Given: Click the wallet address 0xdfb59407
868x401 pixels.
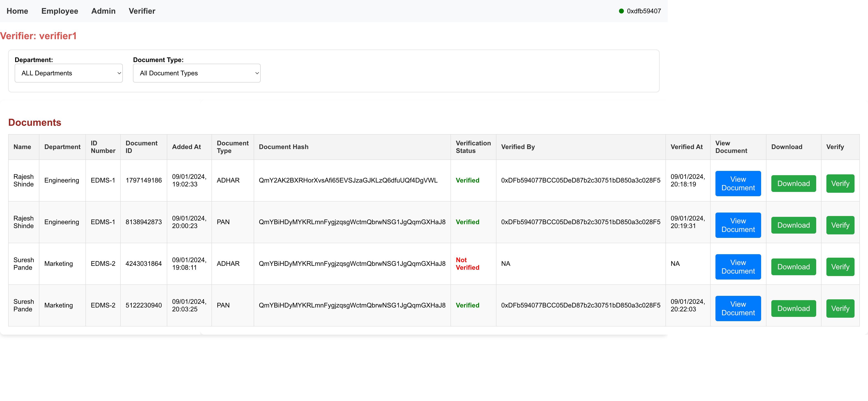Looking at the screenshot, I should 644,11.
